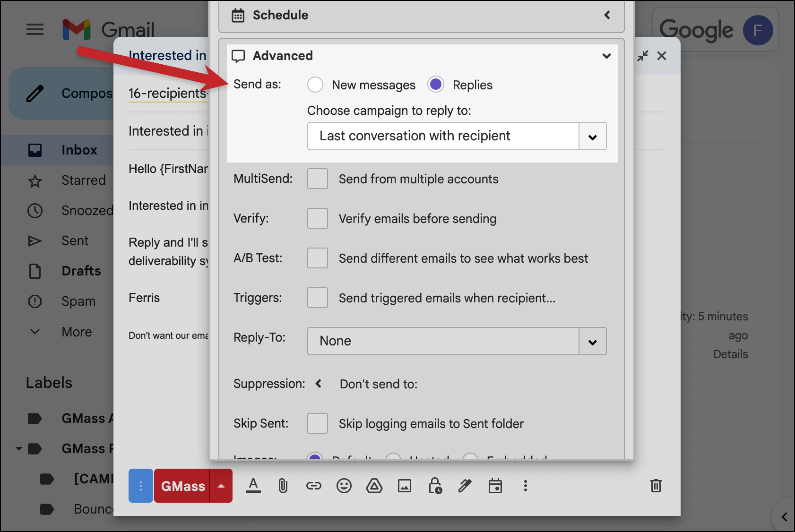Click the Starred star icon

(x=35, y=180)
